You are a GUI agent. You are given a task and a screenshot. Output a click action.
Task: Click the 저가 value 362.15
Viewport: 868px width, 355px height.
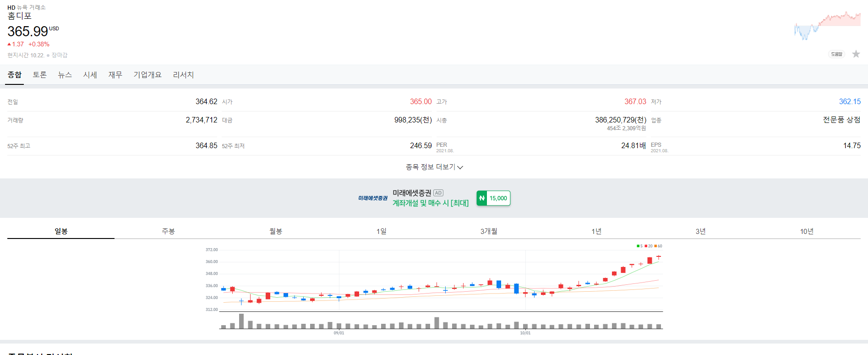(x=850, y=101)
